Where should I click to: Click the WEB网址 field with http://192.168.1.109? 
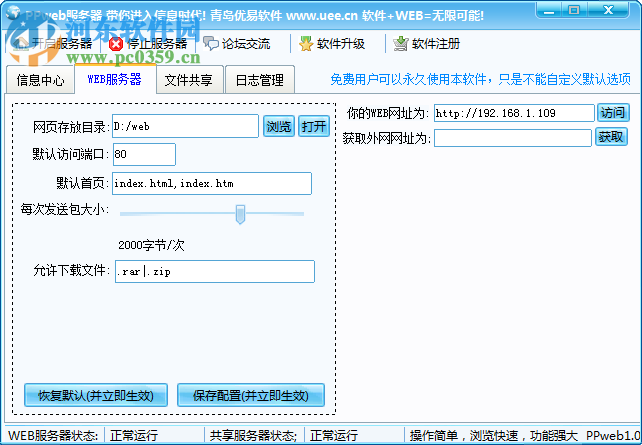click(x=514, y=113)
